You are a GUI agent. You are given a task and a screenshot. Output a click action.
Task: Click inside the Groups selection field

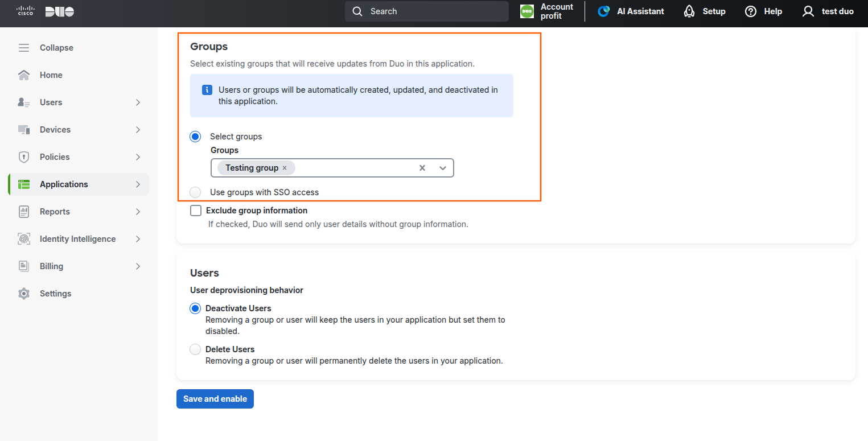[332, 168]
